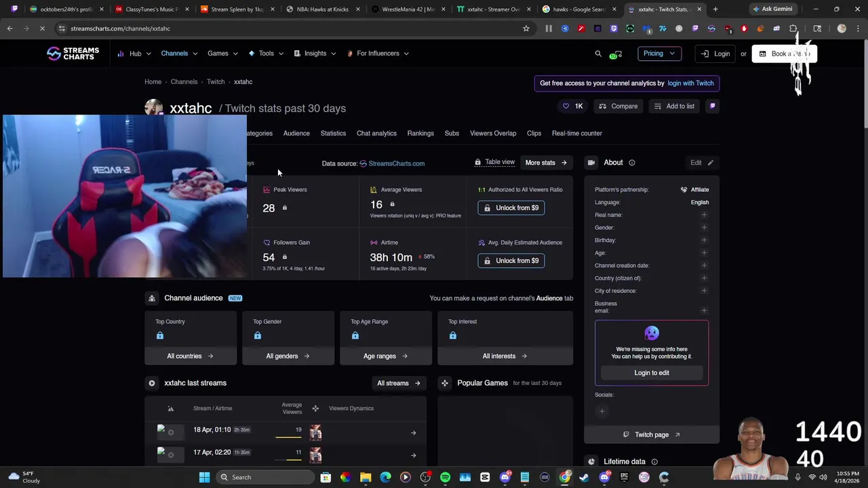Click lock icon beside Peak Viewers 28

click(x=284, y=208)
